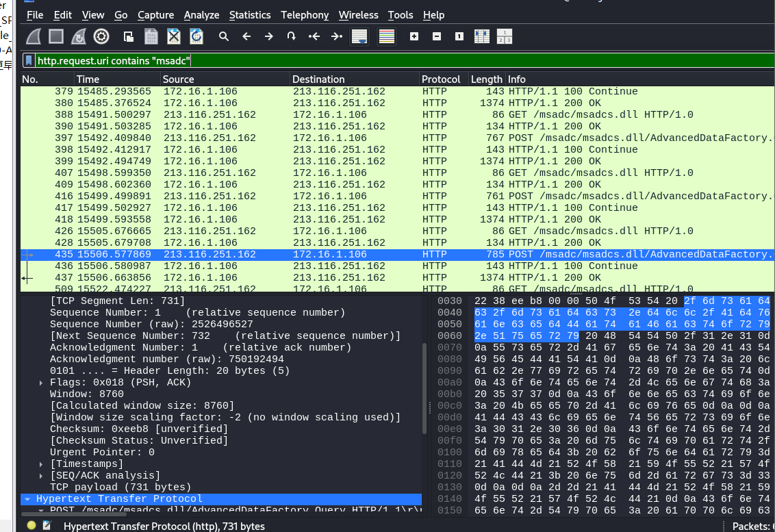Sort by the Destination column header
The width and height of the screenshot is (775, 532).
click(355, 79)
